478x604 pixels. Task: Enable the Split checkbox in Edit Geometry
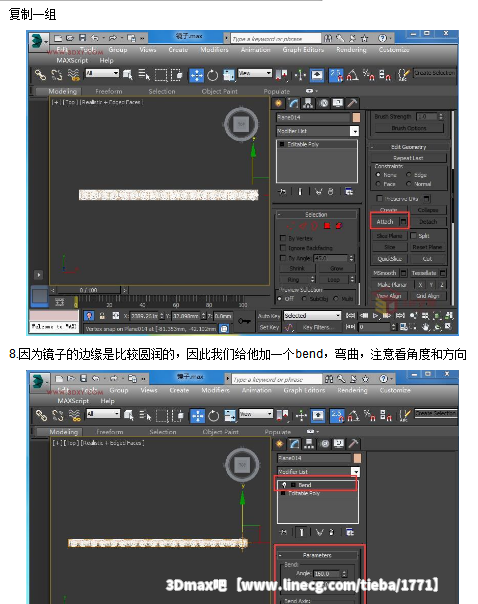click(414, 235)
